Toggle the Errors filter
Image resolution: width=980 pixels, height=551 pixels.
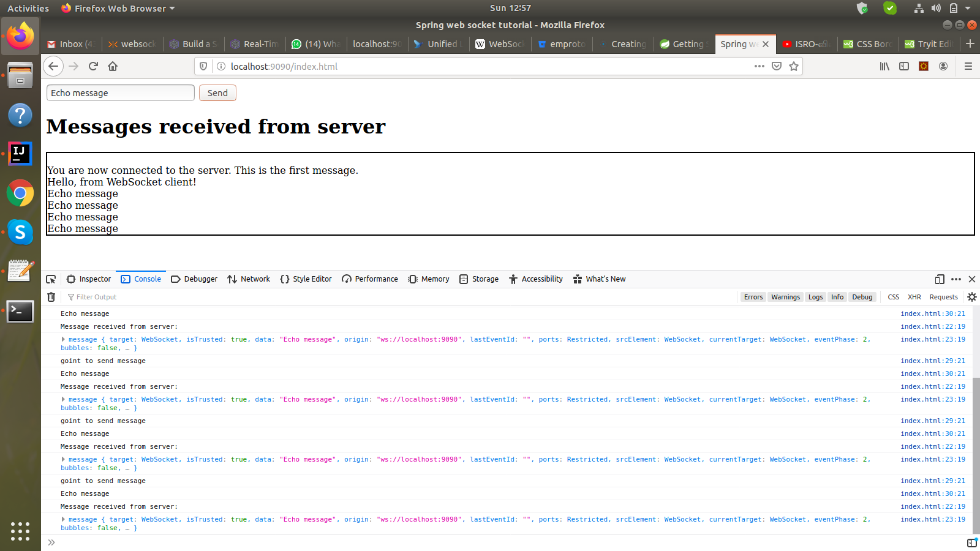[x=753, y=297]
